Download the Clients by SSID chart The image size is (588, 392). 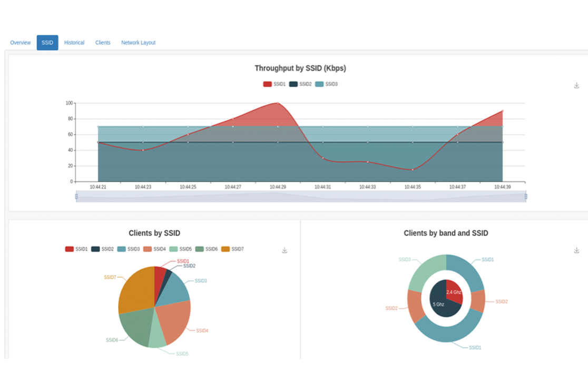point(285,250)
